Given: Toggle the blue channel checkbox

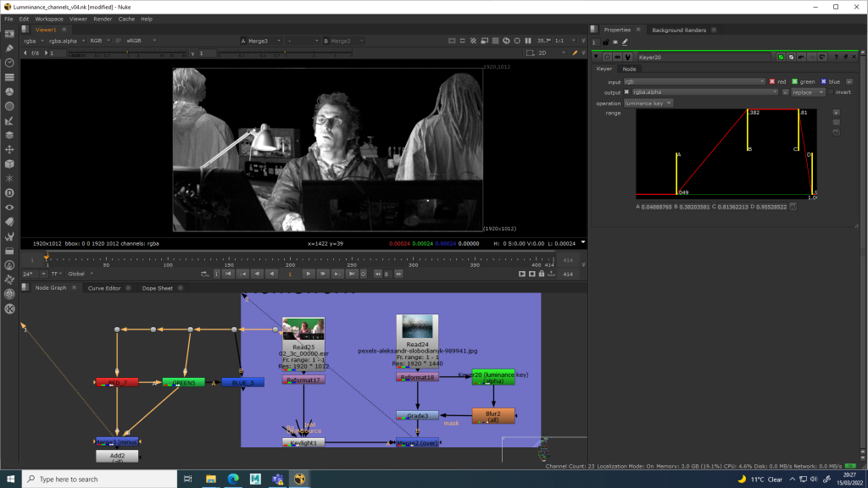Looking at the screenshot, I should [824, 81].
